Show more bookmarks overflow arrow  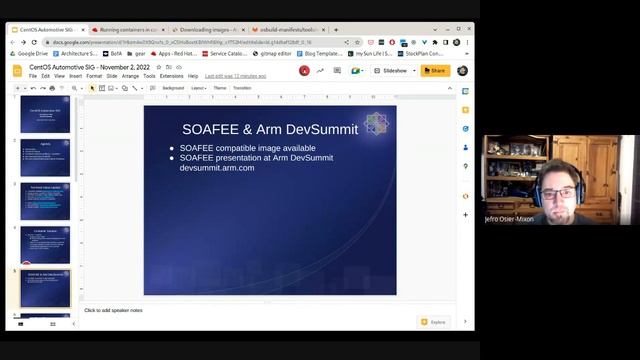tap(467, 53)
